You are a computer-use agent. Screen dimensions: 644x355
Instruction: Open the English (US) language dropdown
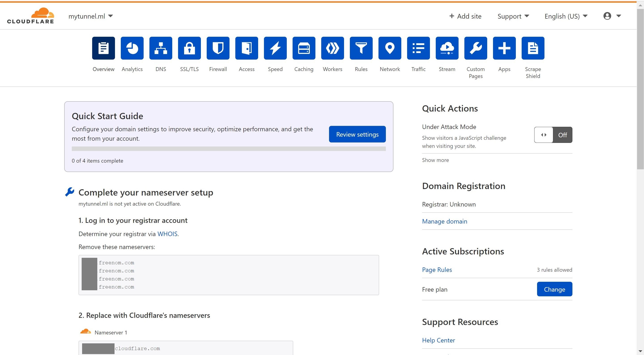pyautogui.click(x=566, y=16)
